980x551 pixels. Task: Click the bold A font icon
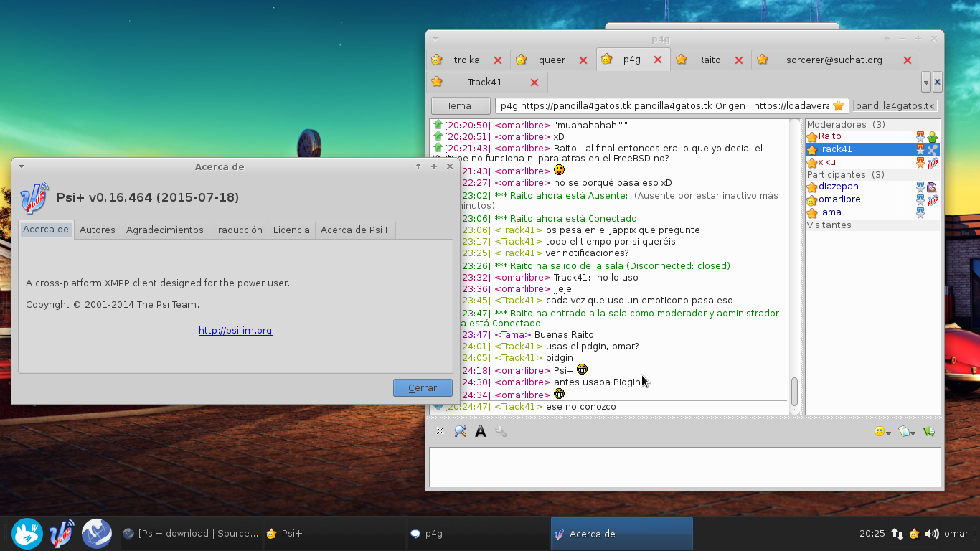pos(481,431)
